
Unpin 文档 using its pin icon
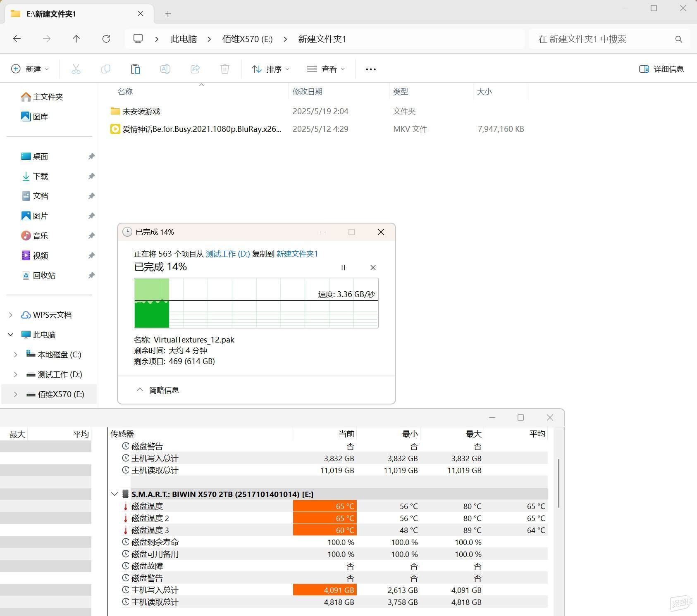[91, 196]
